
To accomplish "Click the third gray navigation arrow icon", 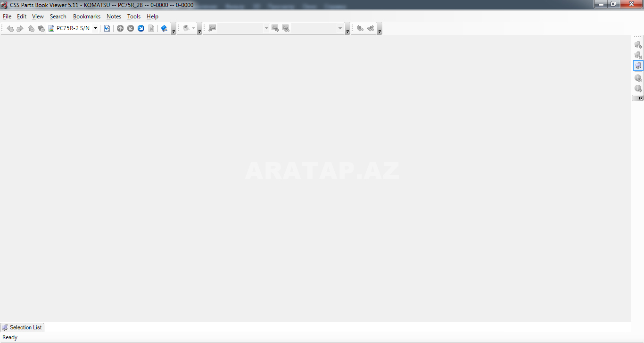I will pos(31,29).
